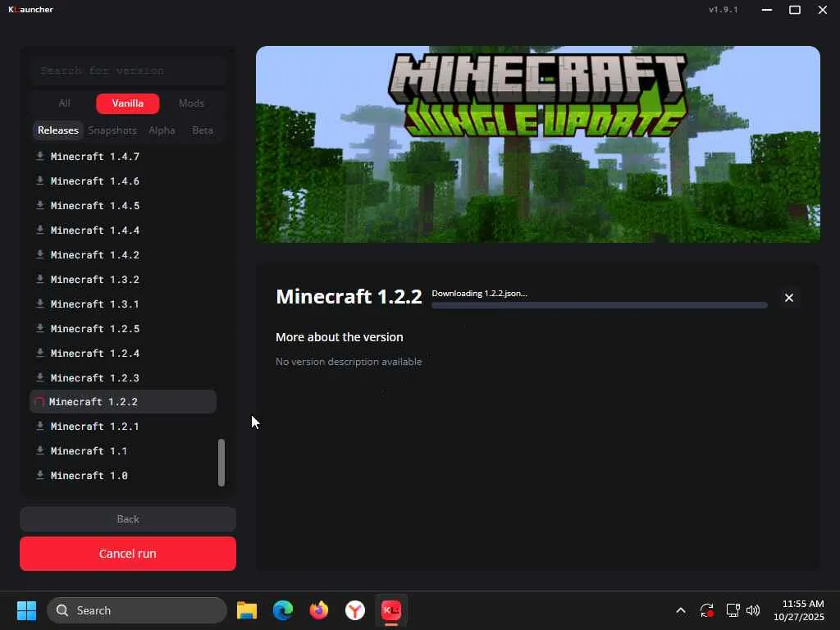Viewport: 840px width, 630px height.
Task: Click download icon beside Minecraft 1.4.7
Action: [x=39, y=156]
